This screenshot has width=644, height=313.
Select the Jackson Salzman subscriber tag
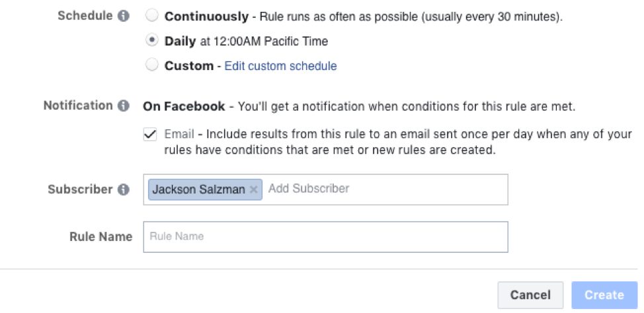tap(198, 190)
